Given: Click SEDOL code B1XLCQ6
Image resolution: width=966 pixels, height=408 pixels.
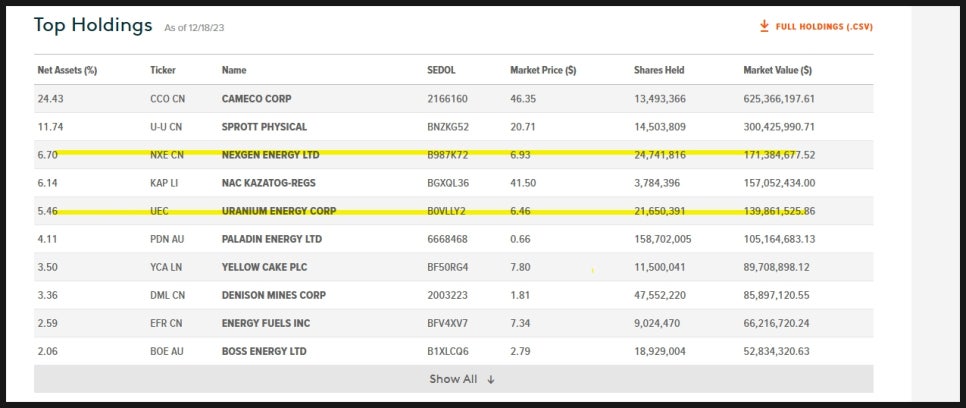Looking at the screenshot, I should (x=448, y=352).
